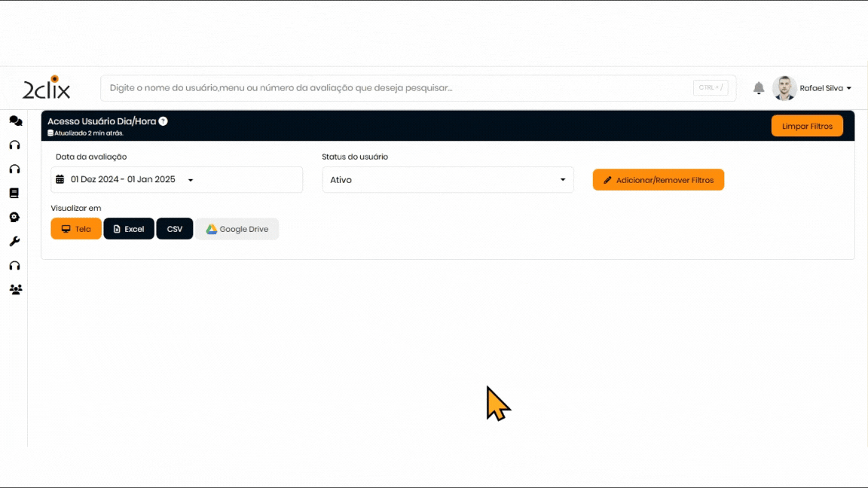Click the Adicionar/Remover Filtros button

(x=658, y=180)
